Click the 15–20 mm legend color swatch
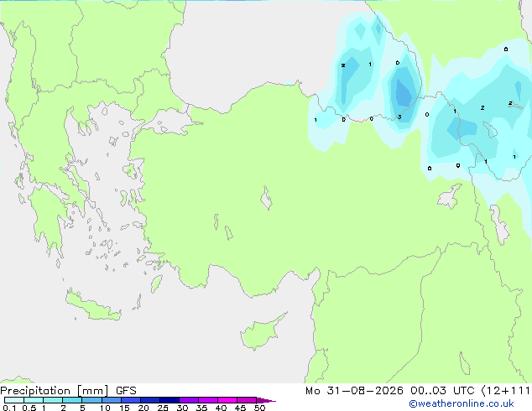This screenshot has width=532, height=411. (x=131, y=400)
